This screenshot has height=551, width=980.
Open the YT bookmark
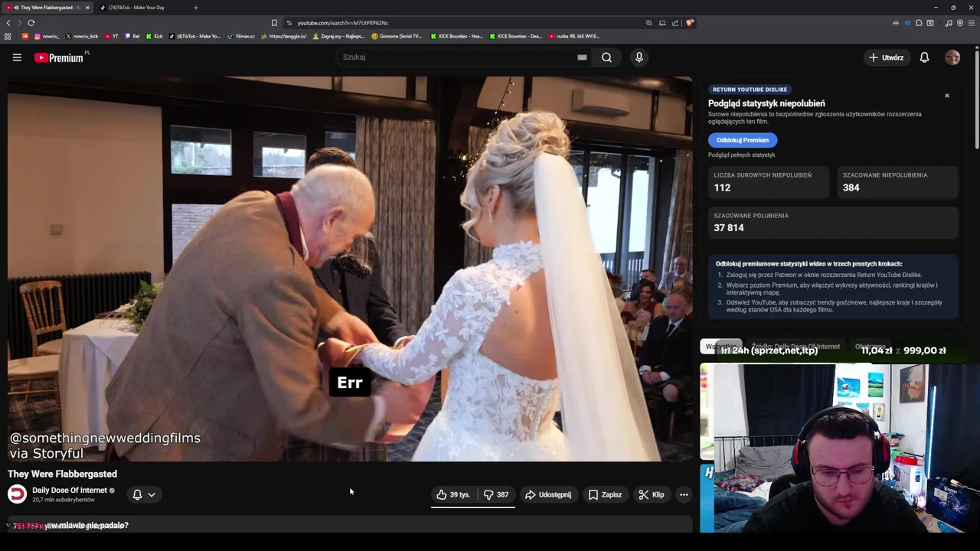(x=112, y=36)
